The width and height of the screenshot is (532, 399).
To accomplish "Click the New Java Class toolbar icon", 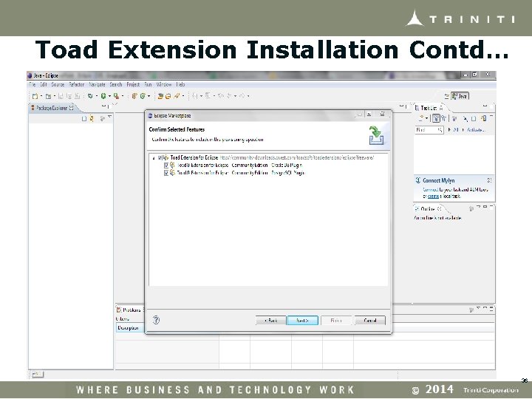I will [x=143, y=96].
